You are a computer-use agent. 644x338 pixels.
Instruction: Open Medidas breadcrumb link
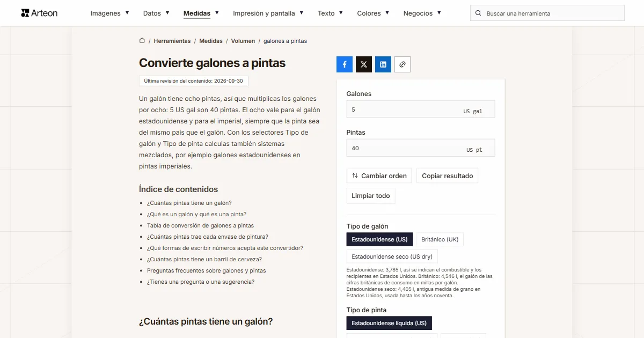(211, 41)
